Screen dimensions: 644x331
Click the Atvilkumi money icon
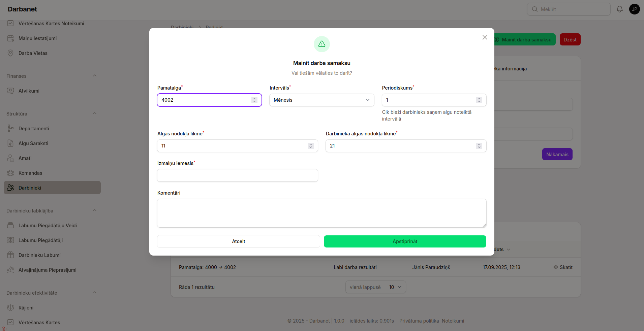click(10, 91)
